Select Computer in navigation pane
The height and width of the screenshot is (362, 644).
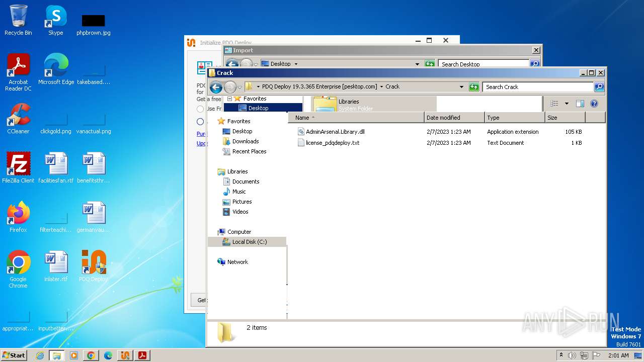239,232
